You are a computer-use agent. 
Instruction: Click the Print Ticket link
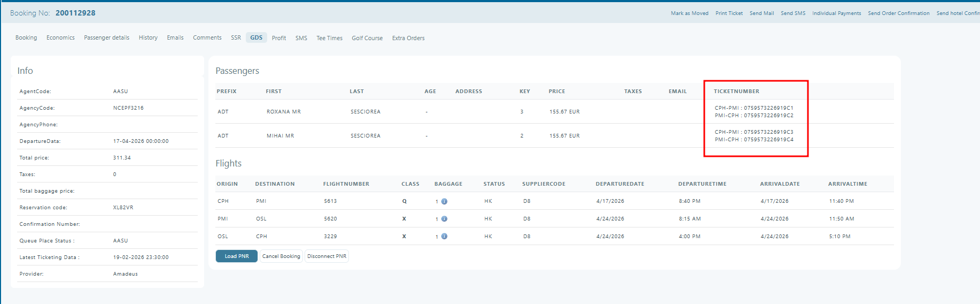[729, 13]
